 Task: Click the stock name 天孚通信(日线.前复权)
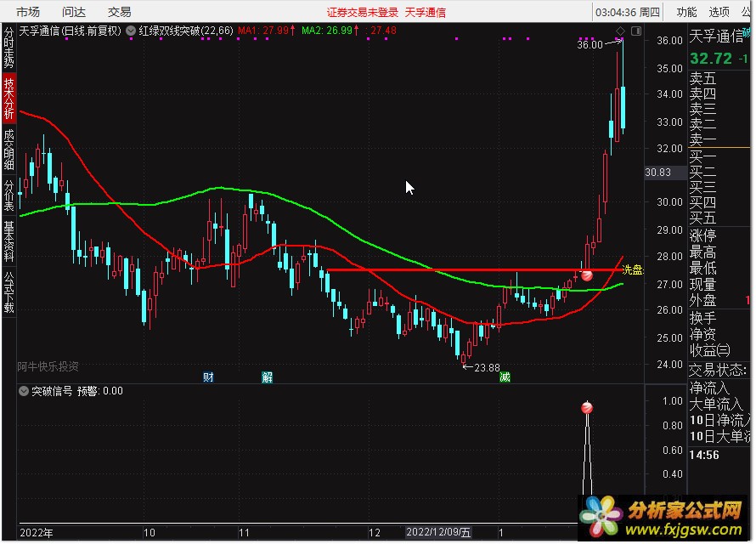coord(71,31)
